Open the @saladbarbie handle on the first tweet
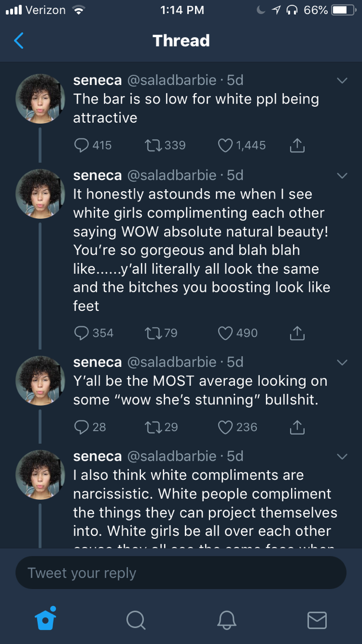The width and height of the screenshot is (362, 644). coord(172,80)
